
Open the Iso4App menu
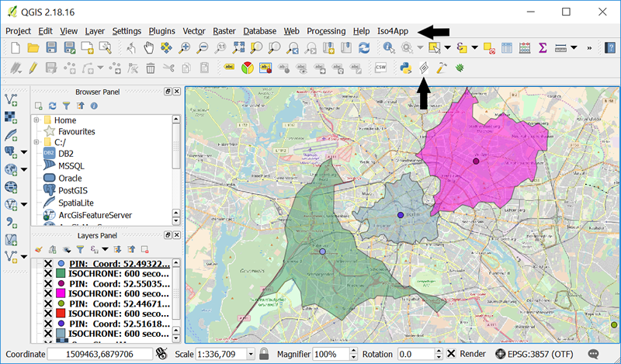(x=393, y=31)
